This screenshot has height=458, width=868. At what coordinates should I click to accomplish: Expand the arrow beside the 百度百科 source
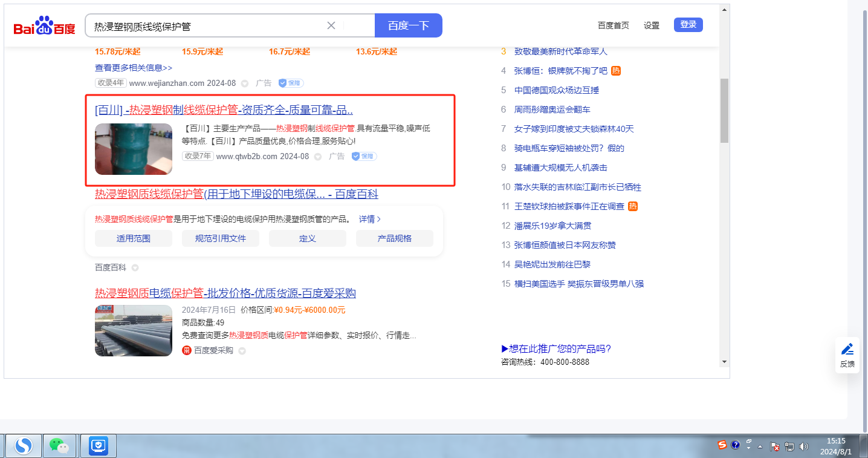(x=135, y=267)
